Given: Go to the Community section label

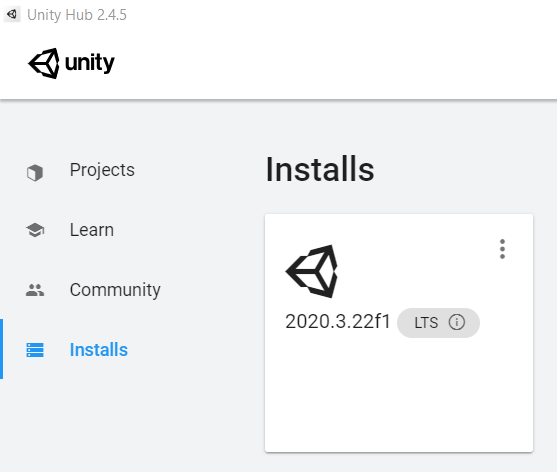Looking at the screenshot, I should (x=115, y=290).
